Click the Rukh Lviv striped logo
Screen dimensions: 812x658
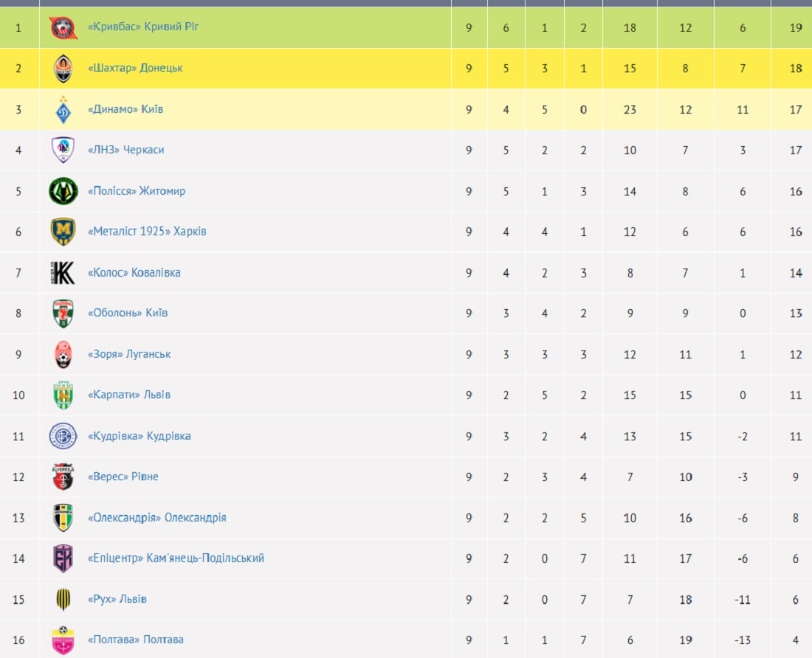click(x=63, y=600)
